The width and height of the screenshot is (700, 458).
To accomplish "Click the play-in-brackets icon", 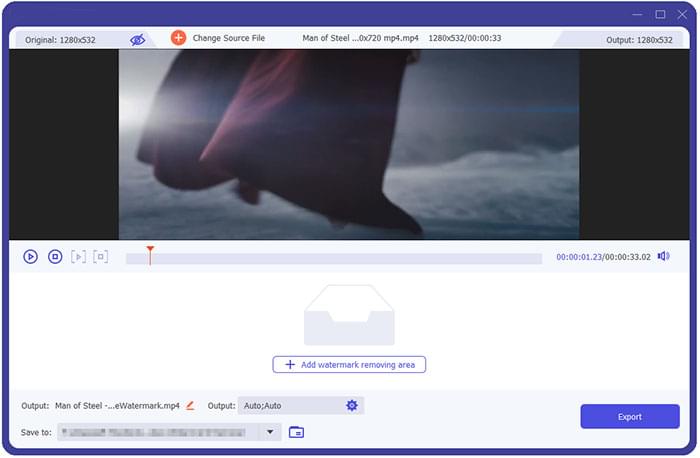I will click(x=79, y=257).
